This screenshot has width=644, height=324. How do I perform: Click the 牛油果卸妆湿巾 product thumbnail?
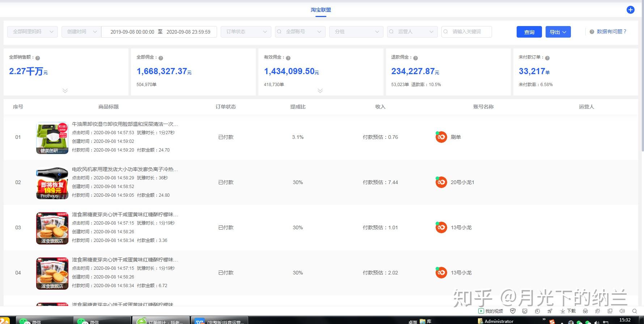pos(52,138)
